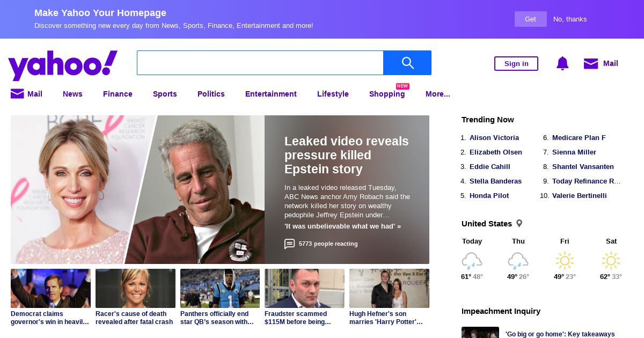The height and width of the screenshot is (338, 644).
Task: Select trending topic Eddie Cahill
Action: [490, 167]
